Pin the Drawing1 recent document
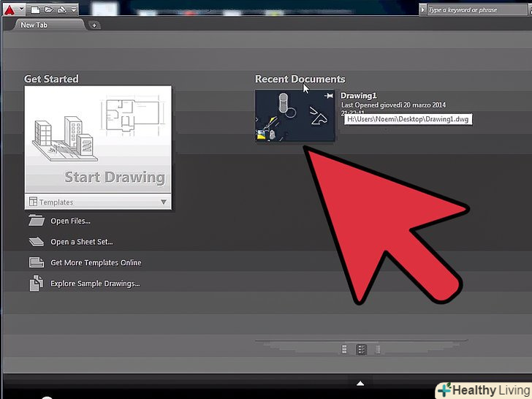Screen dimensions: 532x399 tap(329, 96)
